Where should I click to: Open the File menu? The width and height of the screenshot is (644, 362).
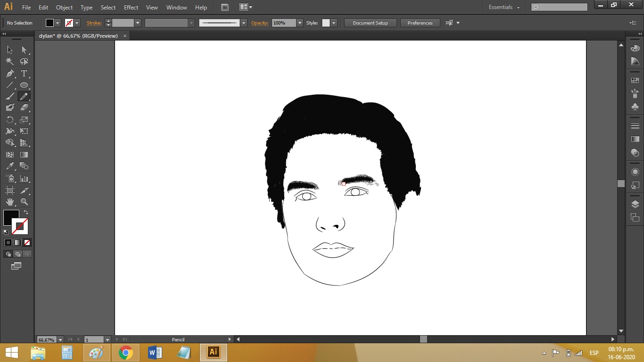26,8
